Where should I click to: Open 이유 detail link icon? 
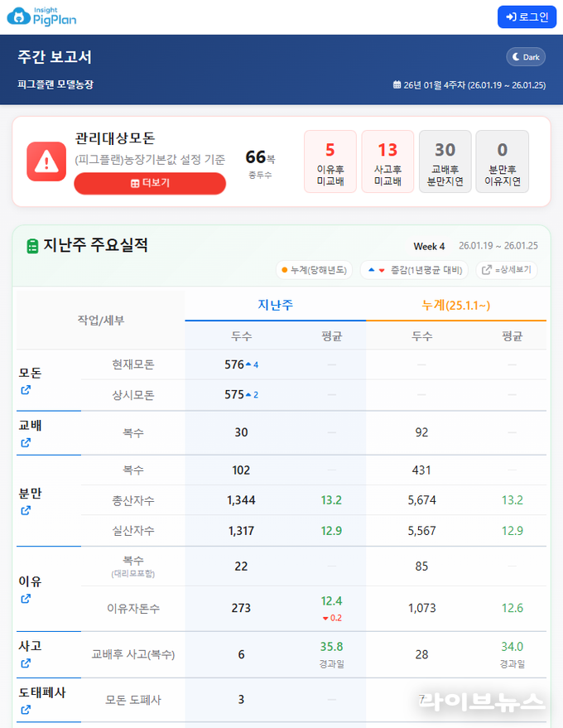pos(26,599)
